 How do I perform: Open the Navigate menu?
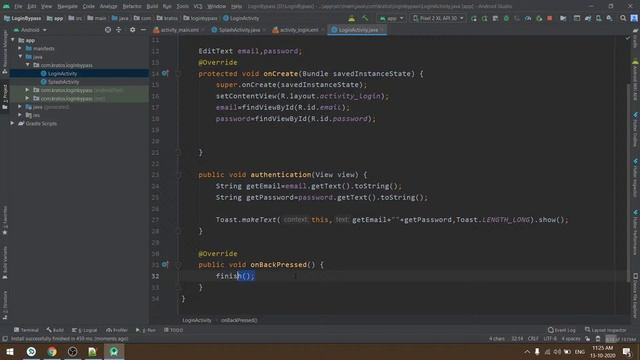coord(67,6)
